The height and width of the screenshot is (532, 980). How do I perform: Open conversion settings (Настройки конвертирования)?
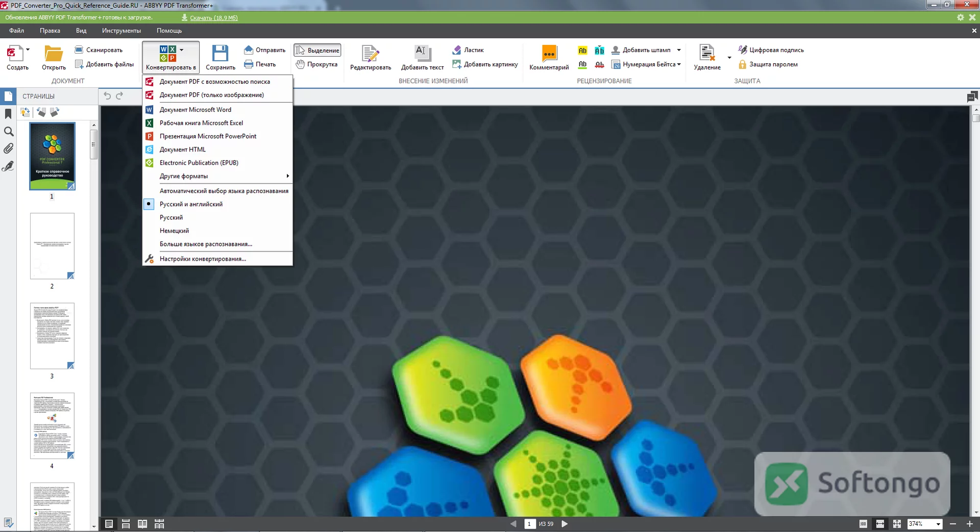pos(218,259)
